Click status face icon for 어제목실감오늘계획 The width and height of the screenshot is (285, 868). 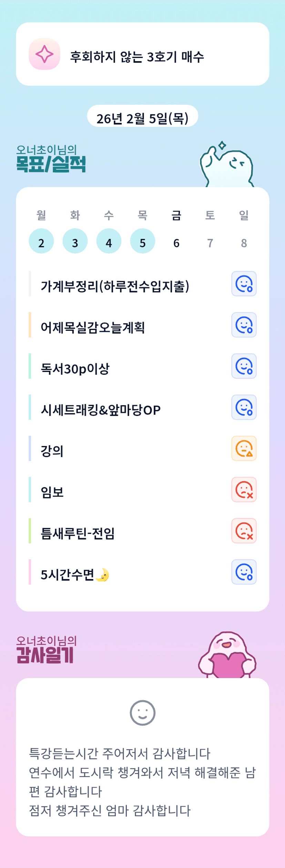point(244,325)
